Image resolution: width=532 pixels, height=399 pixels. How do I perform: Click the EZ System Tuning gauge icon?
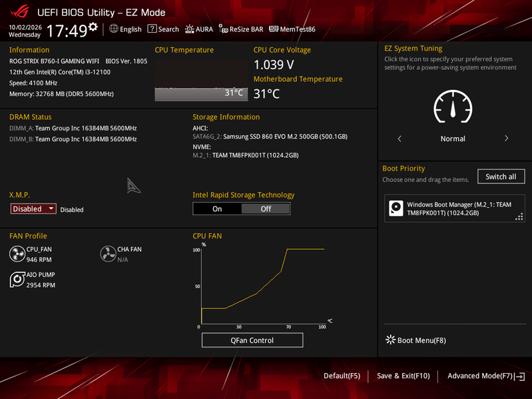453,107
